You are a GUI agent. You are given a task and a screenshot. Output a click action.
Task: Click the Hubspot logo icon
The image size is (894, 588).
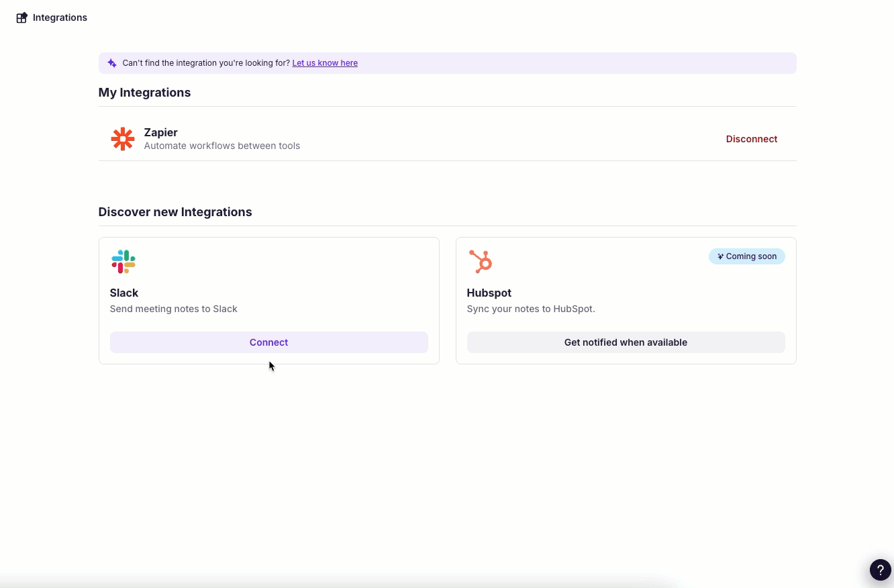point(481,262)
